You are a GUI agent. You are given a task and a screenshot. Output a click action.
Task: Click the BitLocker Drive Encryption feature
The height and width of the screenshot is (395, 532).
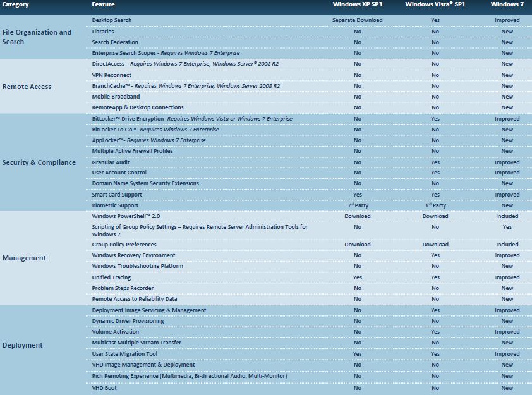pyautogui.click(x=192, y=119)
